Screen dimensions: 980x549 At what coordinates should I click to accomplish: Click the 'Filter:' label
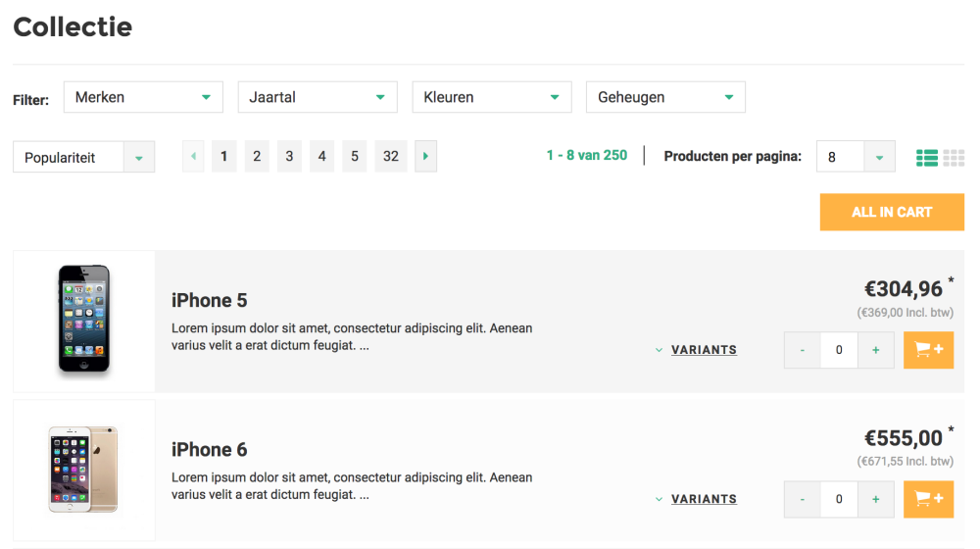point(31,100)
